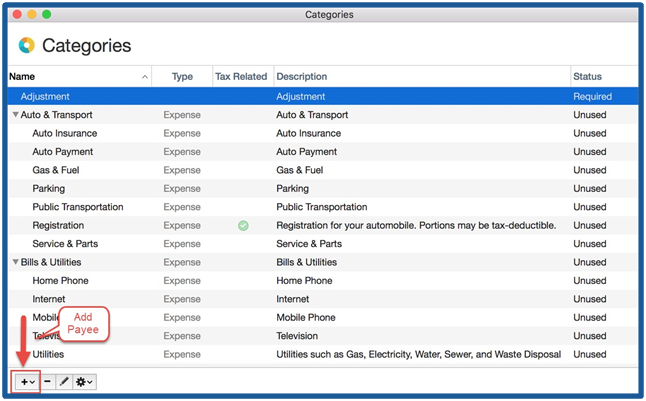Collapse the Bills & Utilities category group
This screenshot has height=401, width=646.
point(15,263)
